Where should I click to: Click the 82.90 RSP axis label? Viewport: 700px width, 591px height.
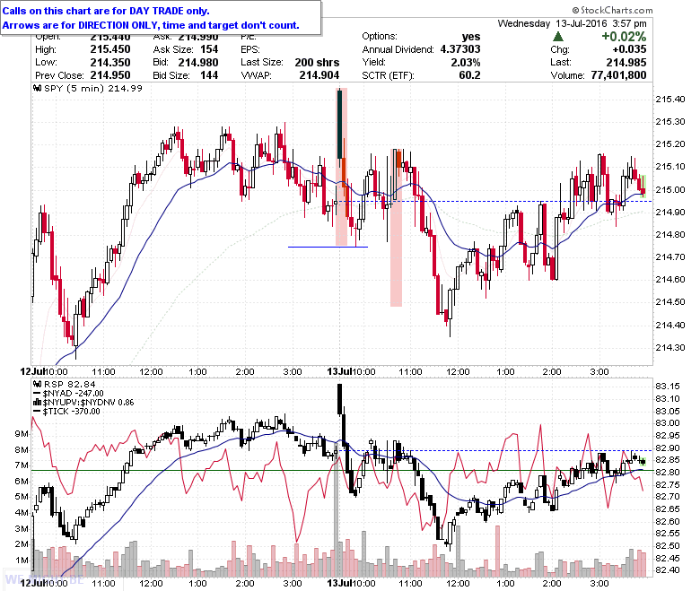click(668, 448)
